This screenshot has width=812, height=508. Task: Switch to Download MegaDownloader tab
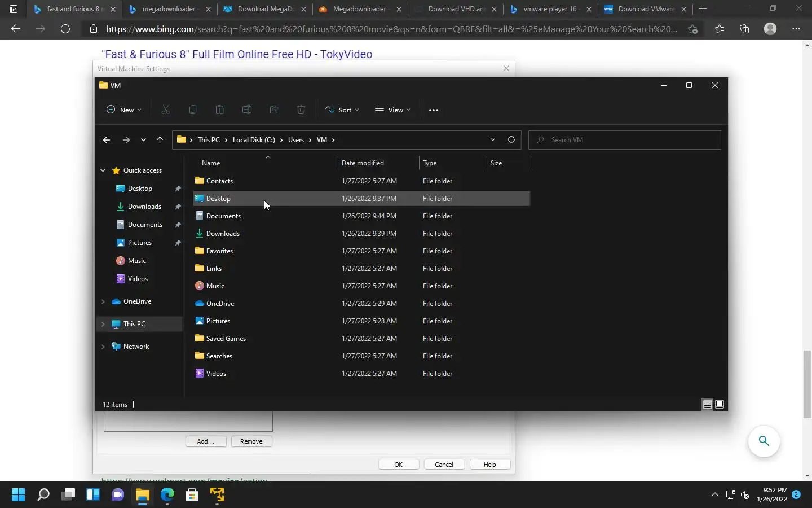coord(265,9)
